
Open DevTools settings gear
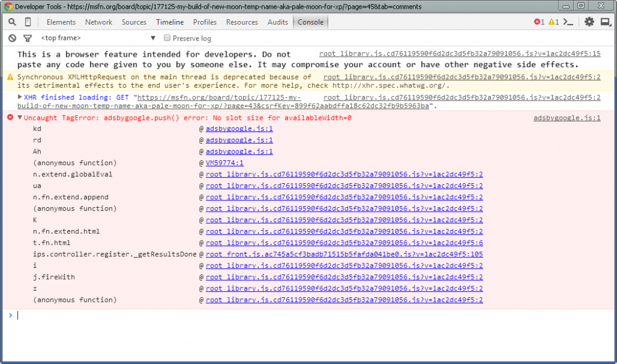[589, 22]
